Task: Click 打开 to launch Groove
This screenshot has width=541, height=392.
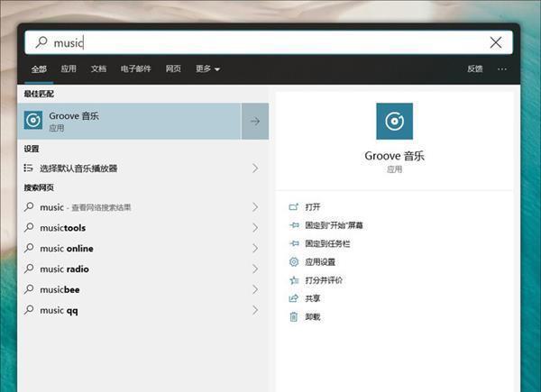Action: point(313,207)
